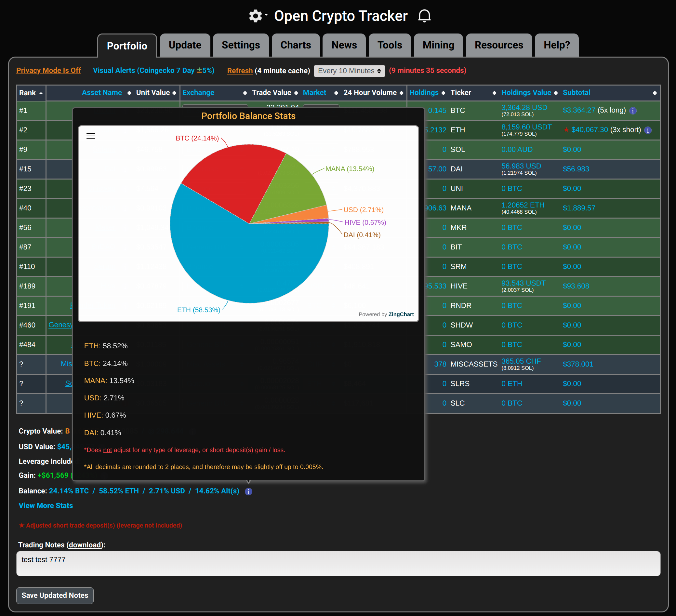Click the 24.14% BTC balance text
Viewport: 676px width, 616px height.
[x=69, y=491]
